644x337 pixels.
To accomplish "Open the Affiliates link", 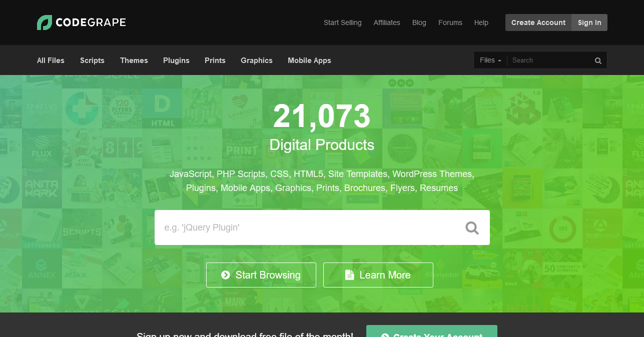I will [x=387, y=22].
